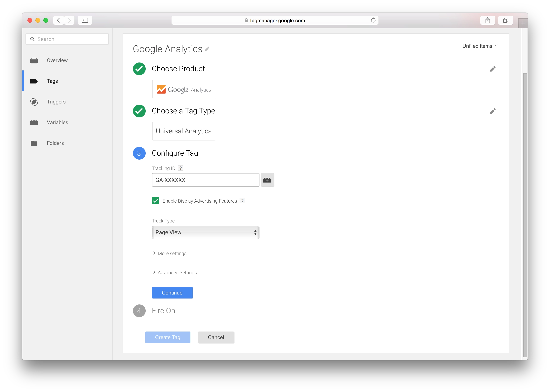550x392 pixels.
Task: Reload the page with the refresh icon
Action: coord(373,20)
